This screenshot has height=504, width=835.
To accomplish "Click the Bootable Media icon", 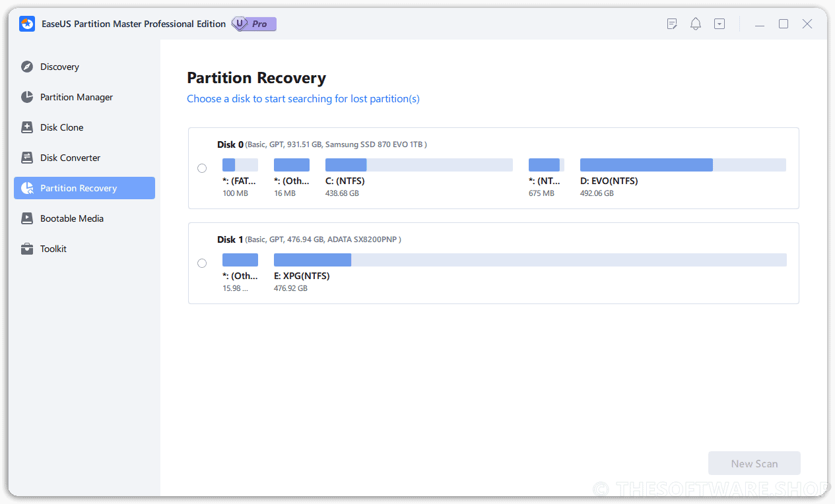I will (x=27, y=218).
